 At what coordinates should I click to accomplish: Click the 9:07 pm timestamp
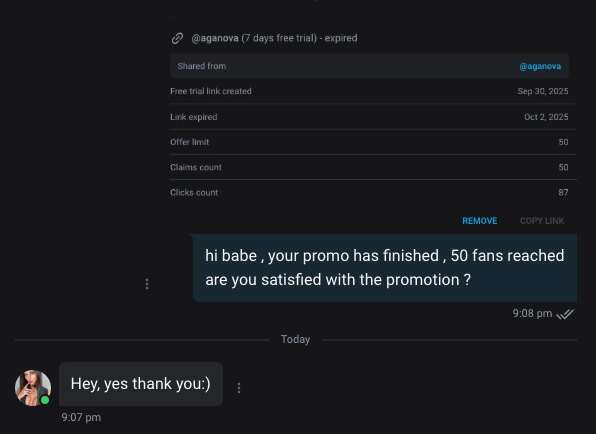pyautogui.click(x=81, y=417)
